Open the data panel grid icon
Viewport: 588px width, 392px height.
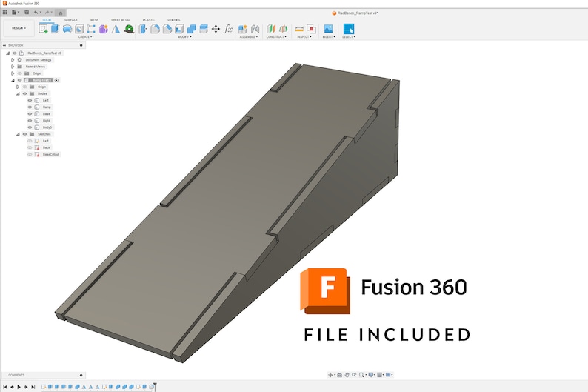tap(5, 13)
